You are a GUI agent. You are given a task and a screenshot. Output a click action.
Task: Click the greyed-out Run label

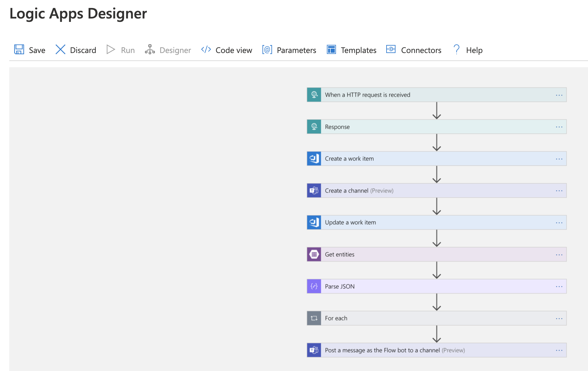128,50
